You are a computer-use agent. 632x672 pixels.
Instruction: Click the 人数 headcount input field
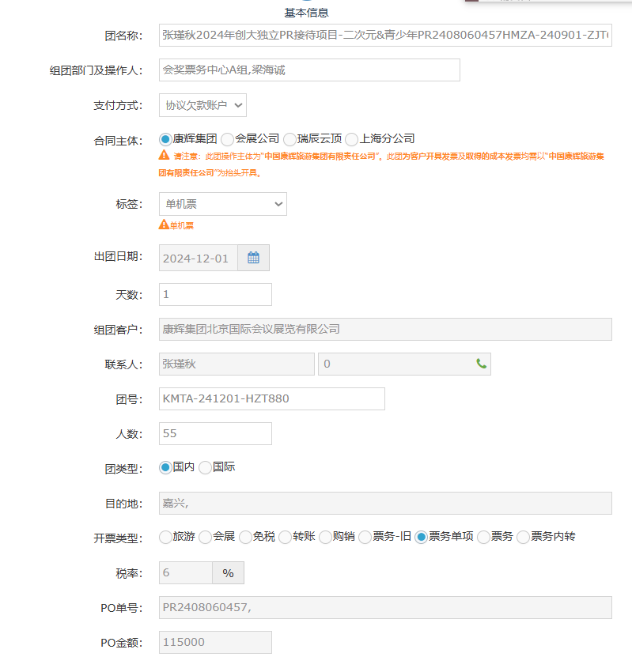click(215, 433)
